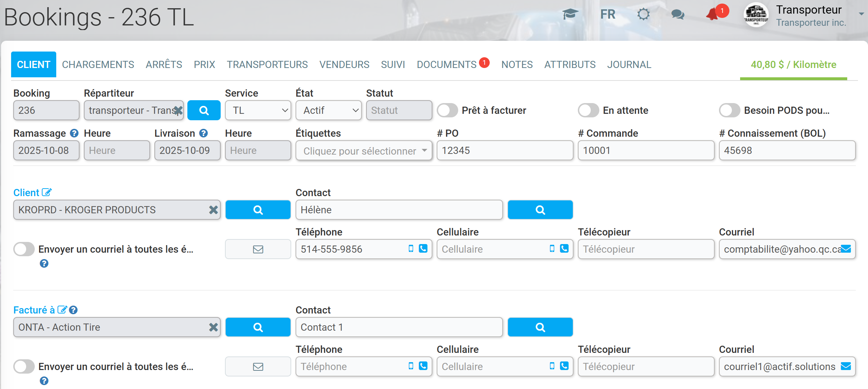Open the DOCUMENTS tab

(x=447, y=64)
